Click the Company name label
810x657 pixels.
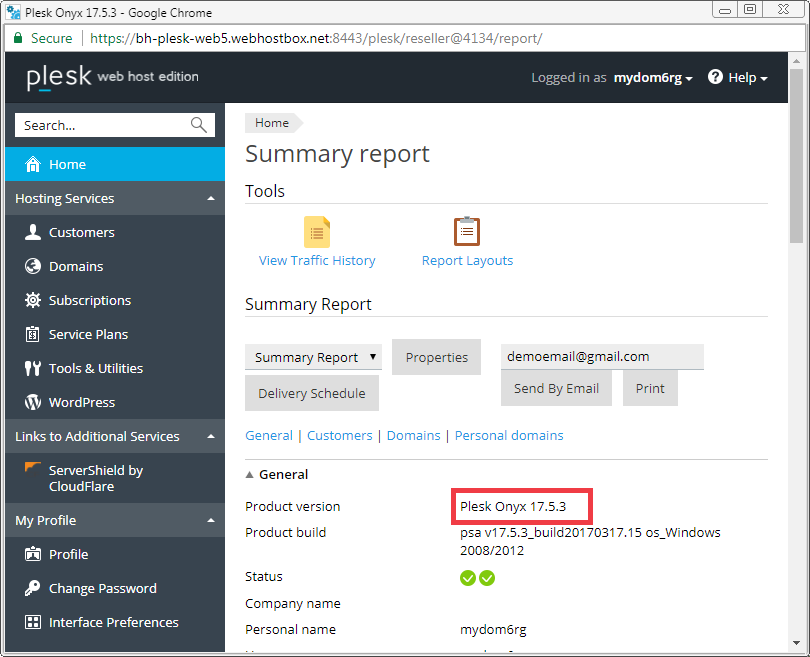[293, 603]
